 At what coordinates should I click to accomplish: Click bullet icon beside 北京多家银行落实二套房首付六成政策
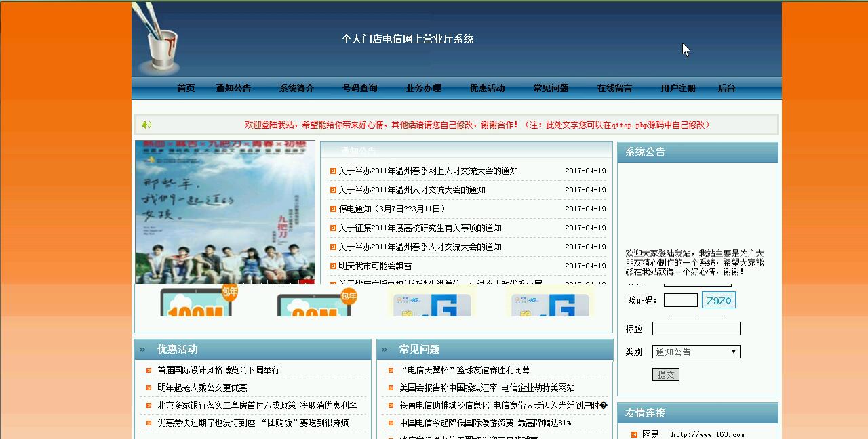[149, 406]
